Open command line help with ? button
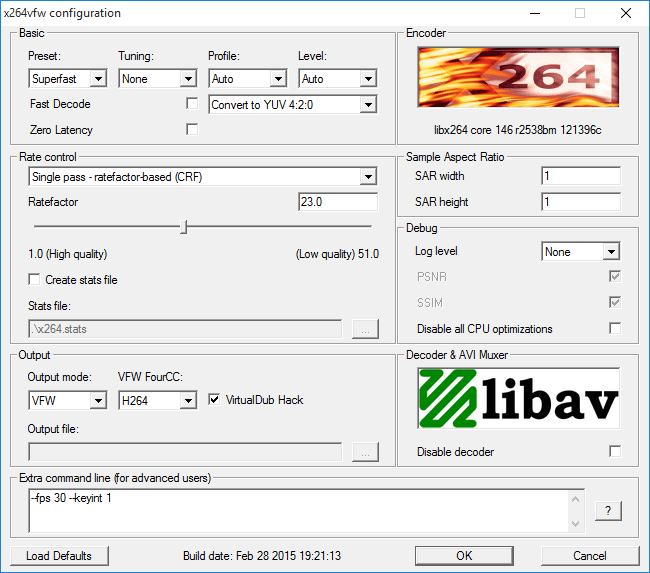This screenshot has height=573, width=650. coord(608,510)
